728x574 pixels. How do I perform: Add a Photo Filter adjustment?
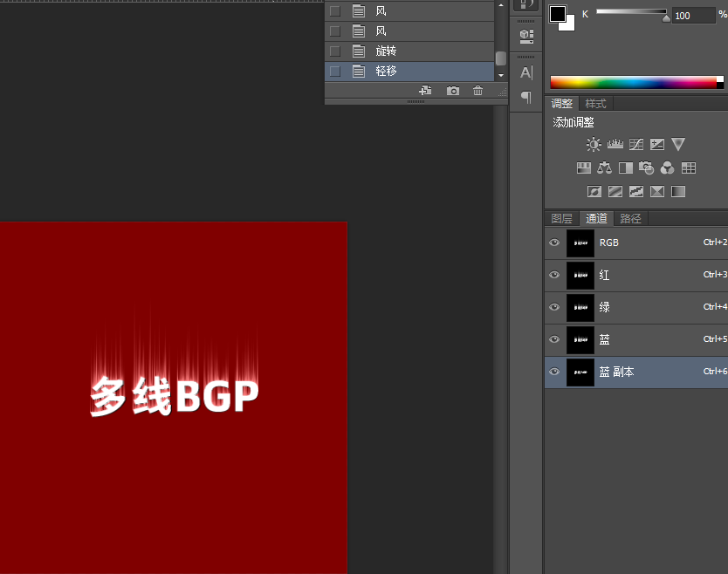tap(646, 168)
